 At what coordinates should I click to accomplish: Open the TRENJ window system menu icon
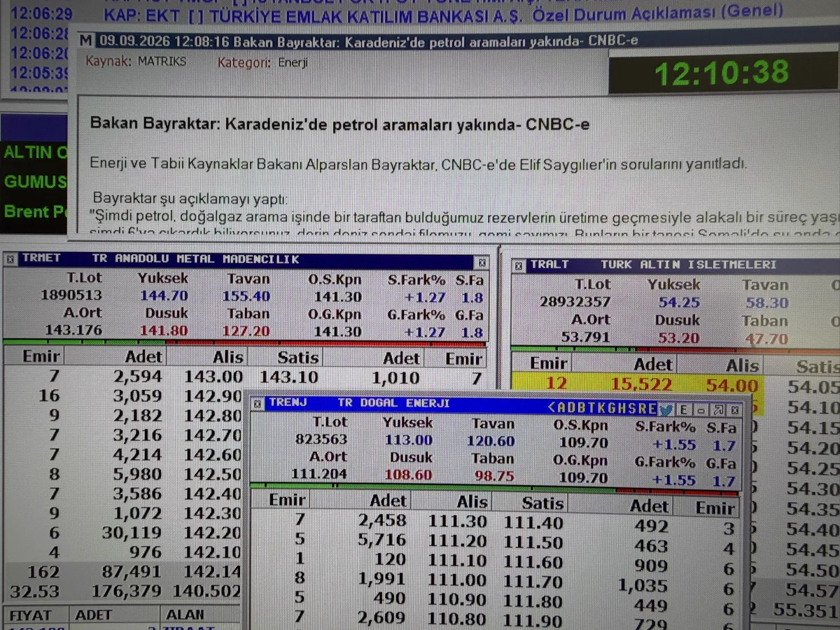258,403
